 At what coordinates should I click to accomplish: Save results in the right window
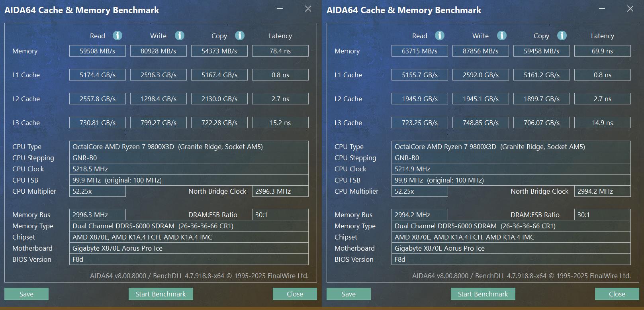348,294
